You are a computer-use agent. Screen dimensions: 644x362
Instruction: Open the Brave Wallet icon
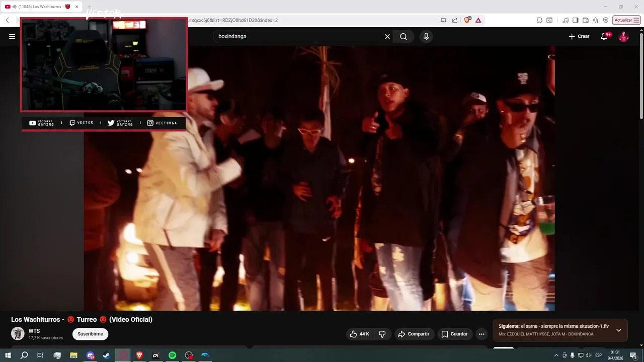[586, 20]
